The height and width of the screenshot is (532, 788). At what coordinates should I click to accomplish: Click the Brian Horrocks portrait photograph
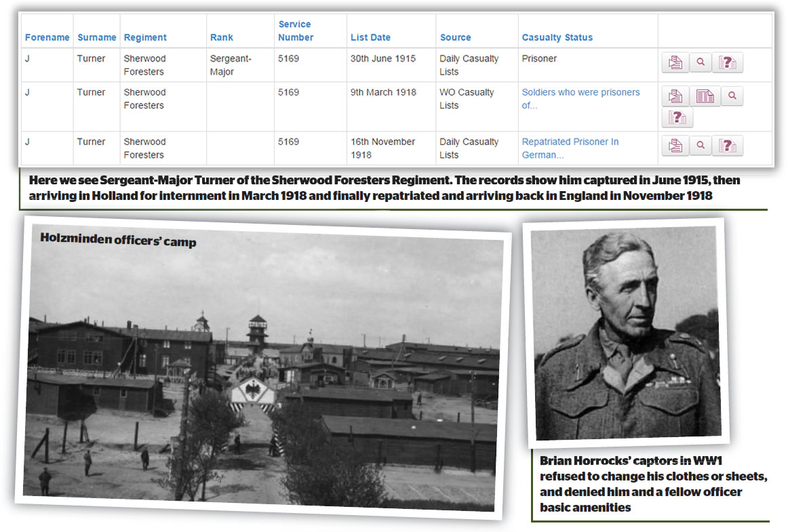(x=626, y=333)
